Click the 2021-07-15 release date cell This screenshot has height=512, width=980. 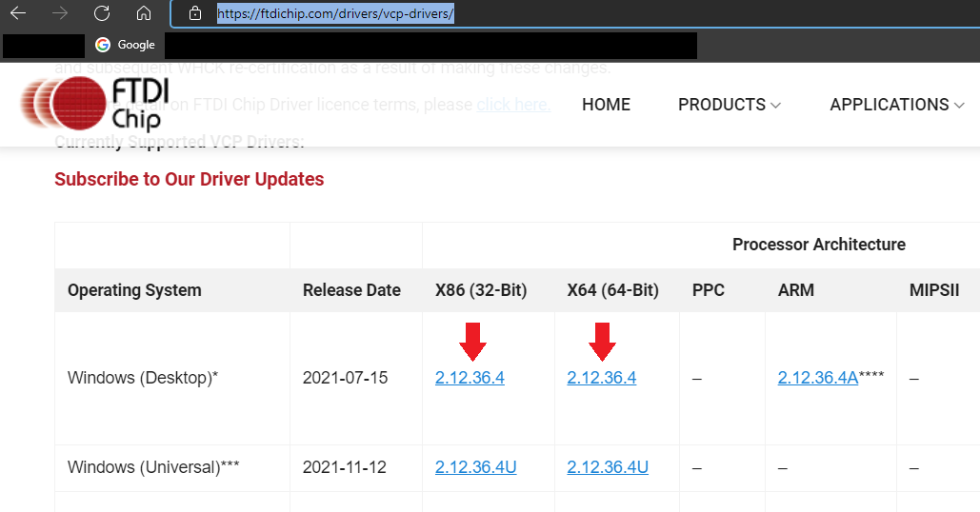point(345,378)
